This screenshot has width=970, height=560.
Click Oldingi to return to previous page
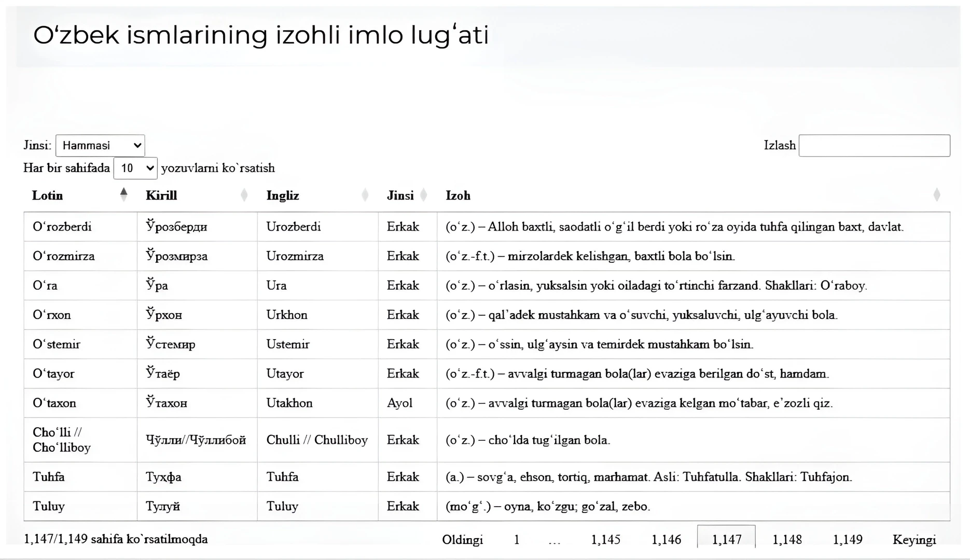pyautogui.click(x=463, y=539)
